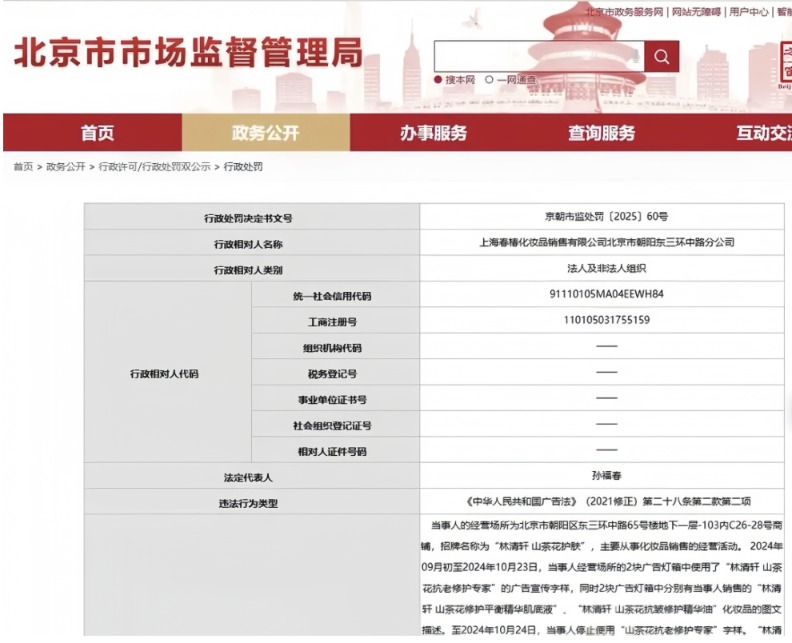This screenshot has height=643, width=792.
Task: Click the 北京市市场监督管理局 site title
Action: coord(187,53)
